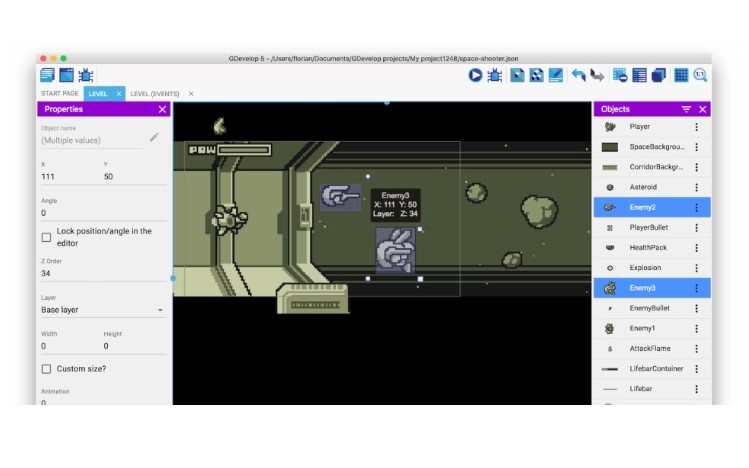Click the Y position field
Image resolution: width=749 pixels, height=468 pixels.
coord(134,177)
